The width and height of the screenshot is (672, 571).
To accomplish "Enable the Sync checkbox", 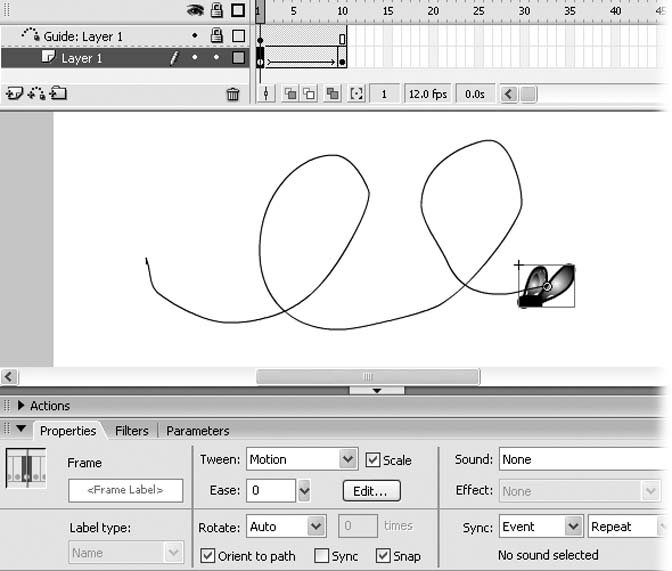I will 322,556.
